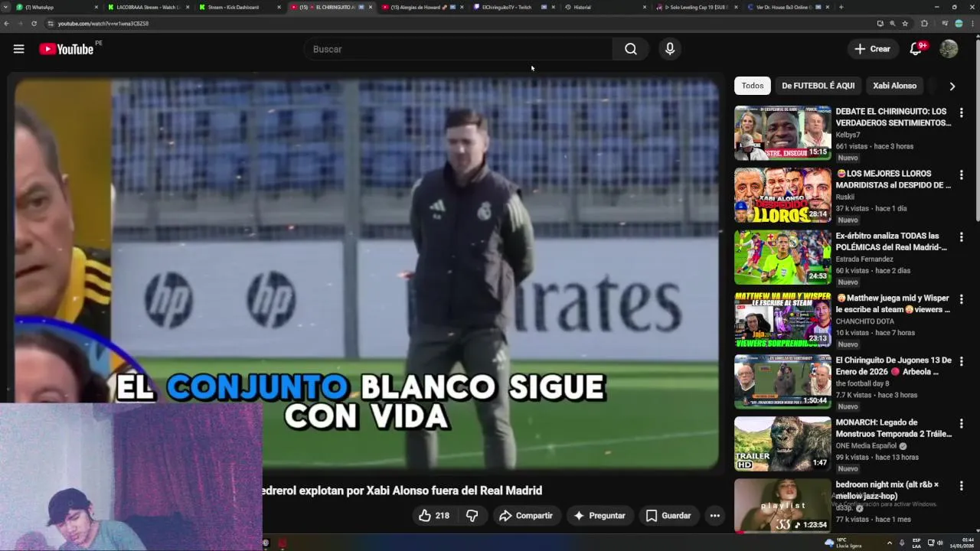This screenshot has width=980, height=551.
Task: Click the video title about Xabi Alonso fuera del Real Madrid
Action: [403, 491]
